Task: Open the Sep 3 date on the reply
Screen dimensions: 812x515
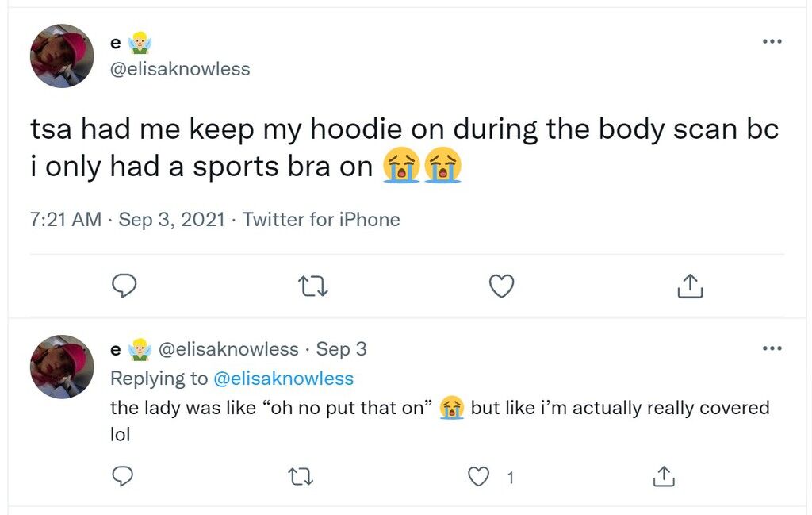Action: click(x=341, y=350)
